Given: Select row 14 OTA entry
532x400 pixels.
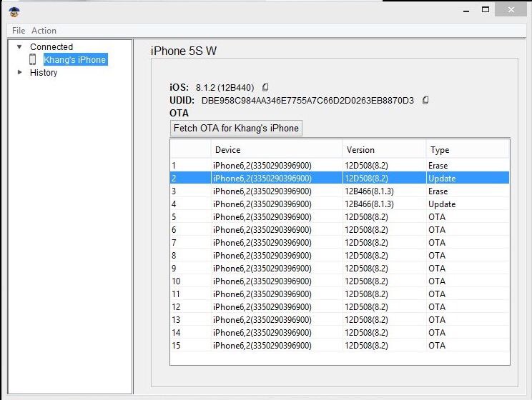Looking at the screenshot, I should [340, 333].
